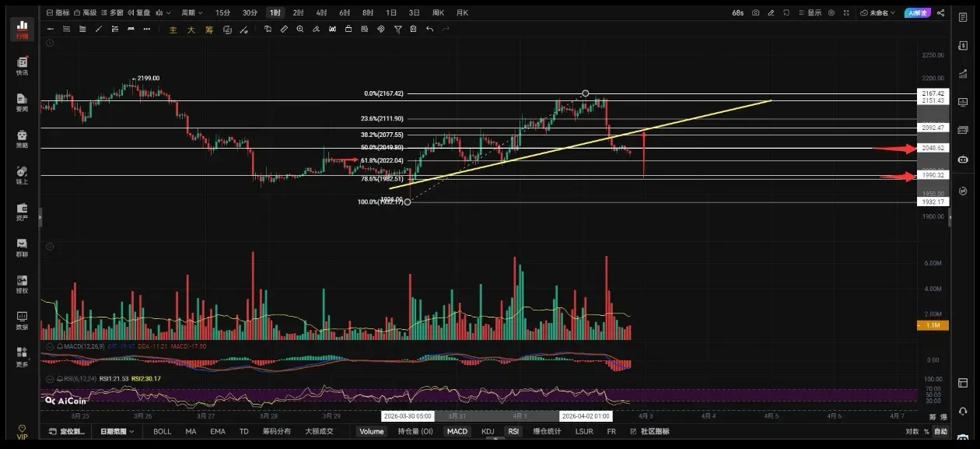
Task: Select 对数 logarithmic scale option
Action: [912, 431]
